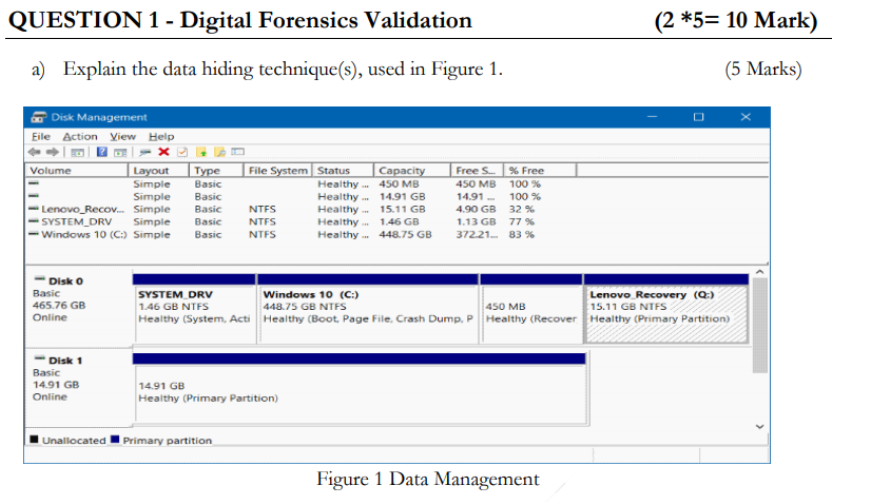The height and width of the screenshot is (503, 874).
Task: Sort by the Status column header
Action: click(343, 170)
